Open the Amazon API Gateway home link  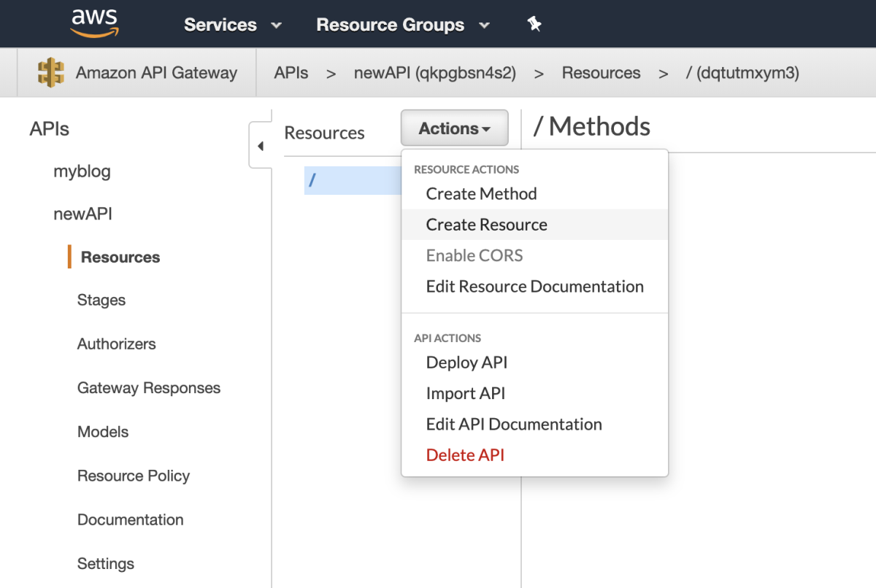point(156,73)
